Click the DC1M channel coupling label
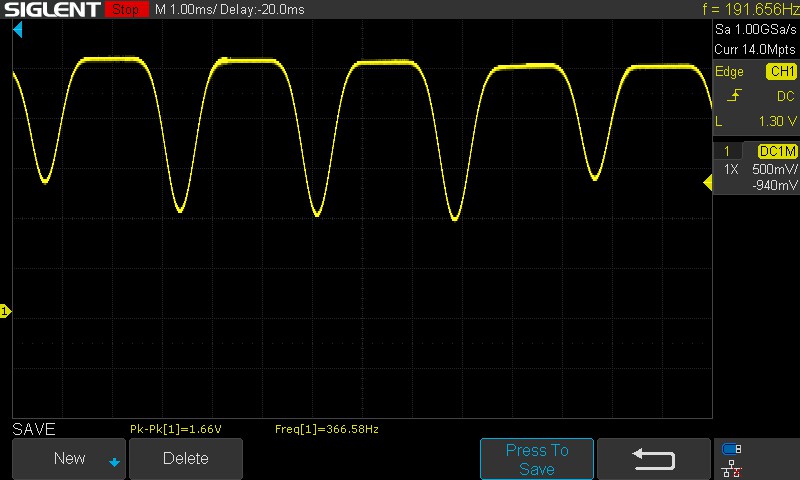800x480 pixels. [777, 151]
